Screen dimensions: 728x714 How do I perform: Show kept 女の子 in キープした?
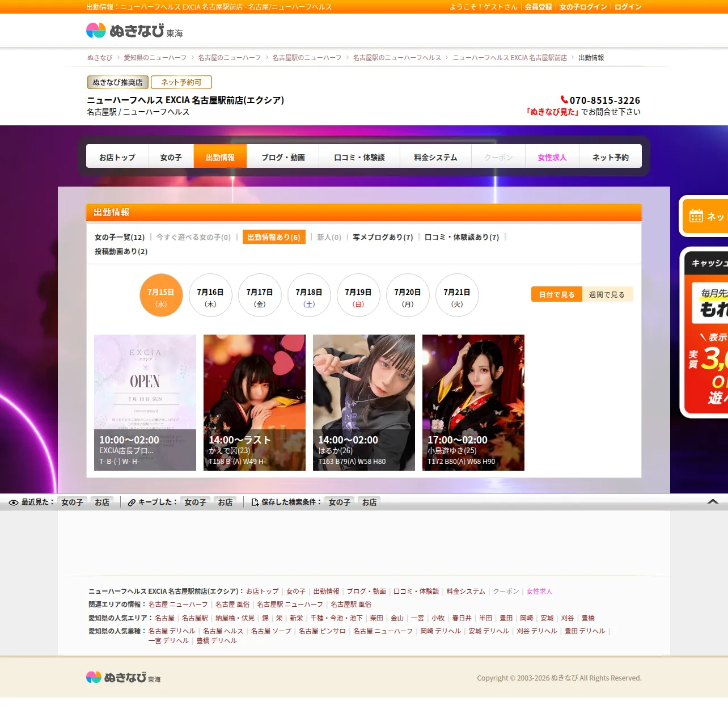[196, 502]
